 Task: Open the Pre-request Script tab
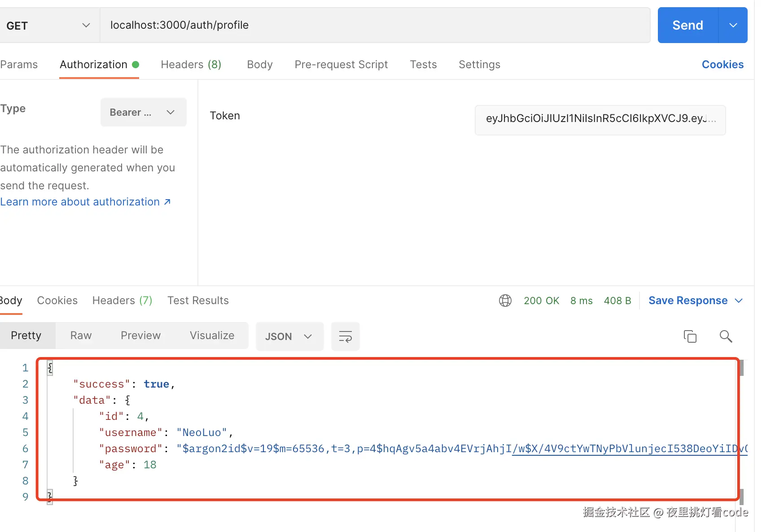click(x=341, y=65)
